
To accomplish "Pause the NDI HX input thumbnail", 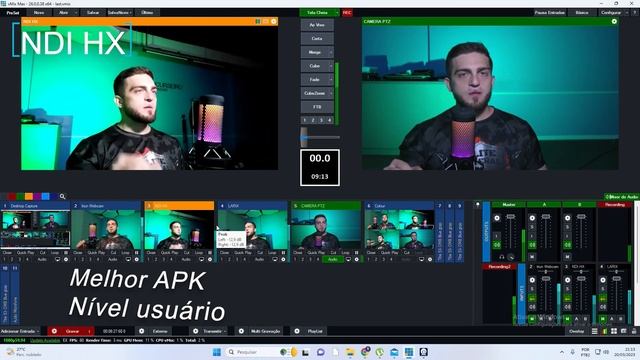I will click(x=210, y=253).
